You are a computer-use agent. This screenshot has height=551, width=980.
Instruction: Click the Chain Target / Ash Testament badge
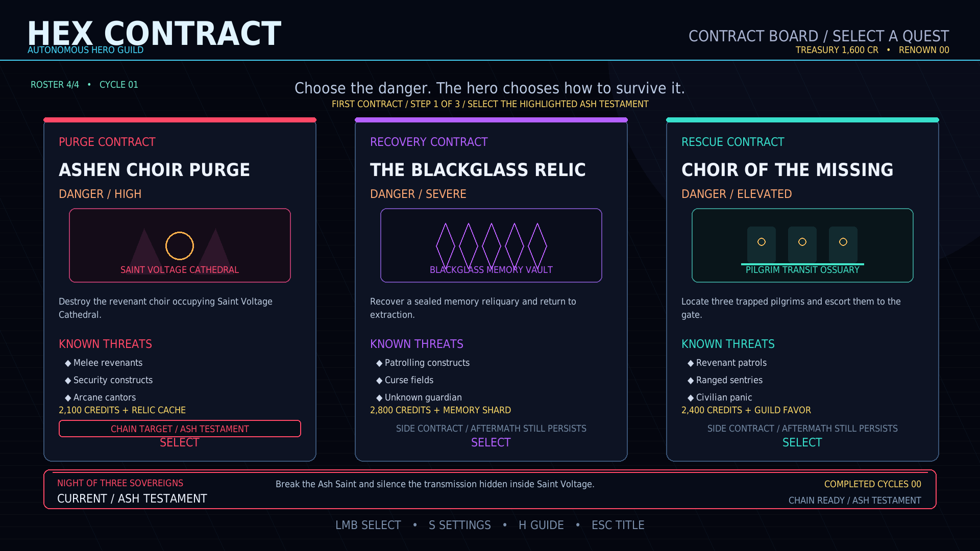(180, 429)
